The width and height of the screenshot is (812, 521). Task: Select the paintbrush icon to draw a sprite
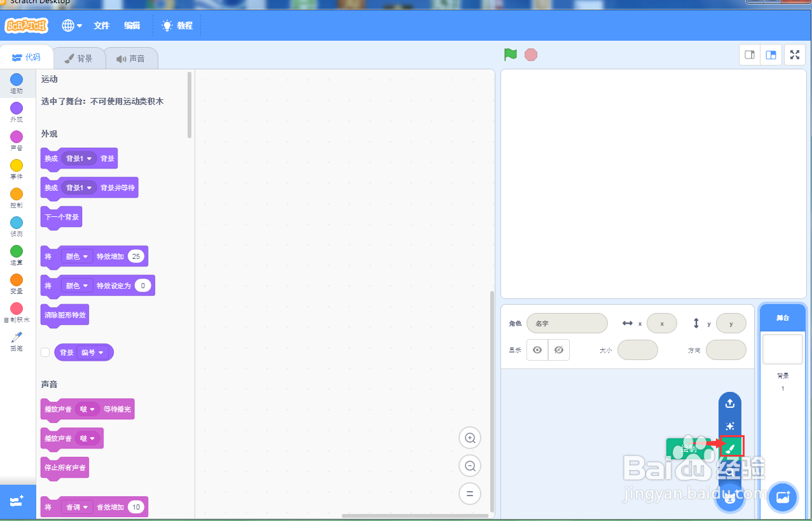click(729, 445)
